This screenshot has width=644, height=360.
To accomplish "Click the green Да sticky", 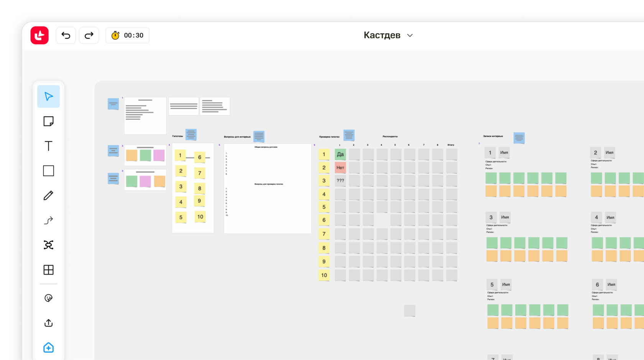I will (x=340, y=154).
